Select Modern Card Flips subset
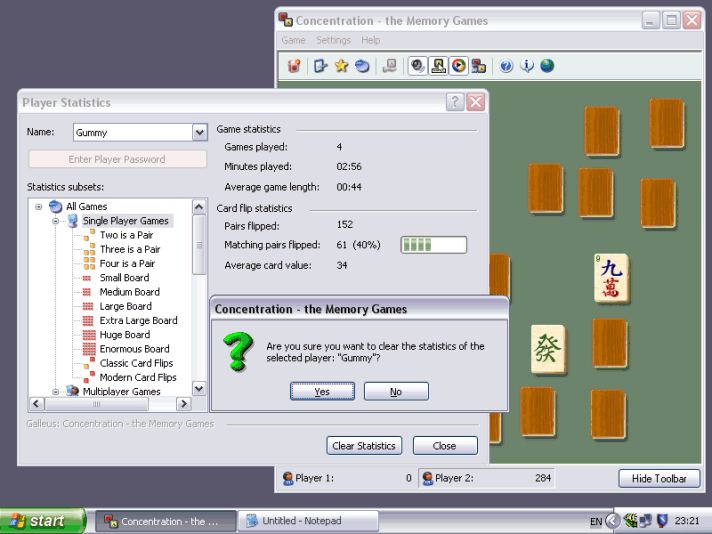This screenshot has width=712, height=534. [x=138, y=377]
